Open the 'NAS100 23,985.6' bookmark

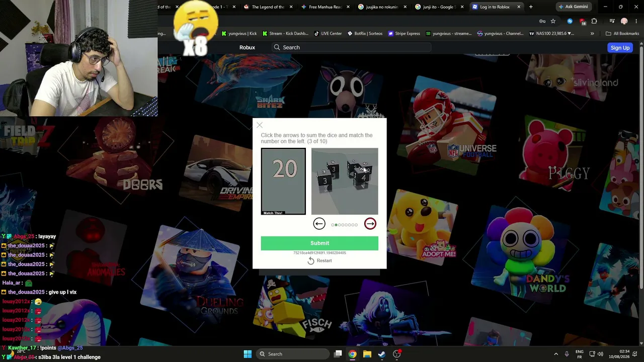551,34
